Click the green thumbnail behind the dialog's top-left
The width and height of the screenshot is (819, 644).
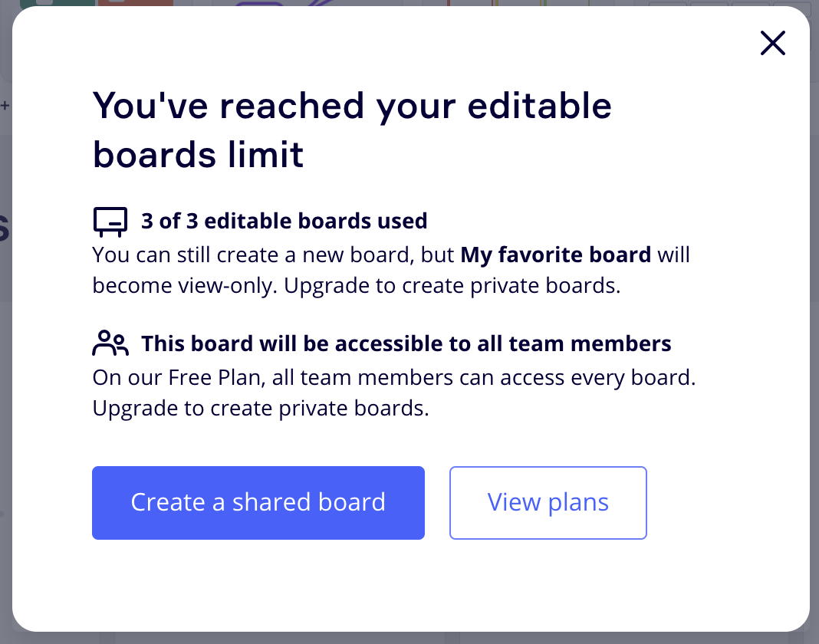tap(54, 3)
